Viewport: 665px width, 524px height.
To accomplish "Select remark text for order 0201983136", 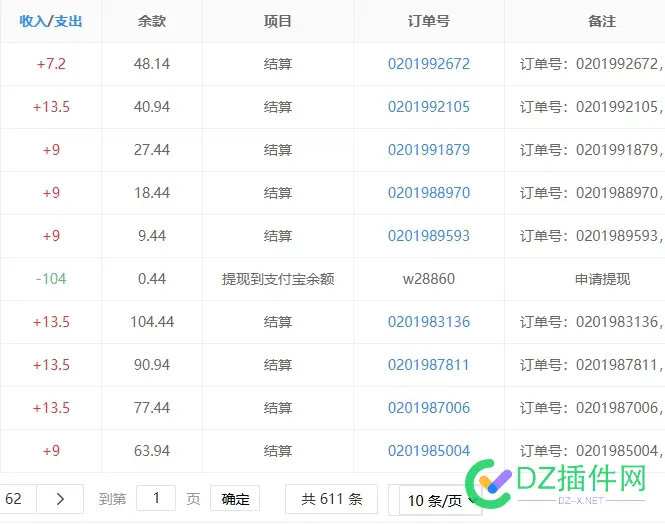I will click(x=592, y=322).
